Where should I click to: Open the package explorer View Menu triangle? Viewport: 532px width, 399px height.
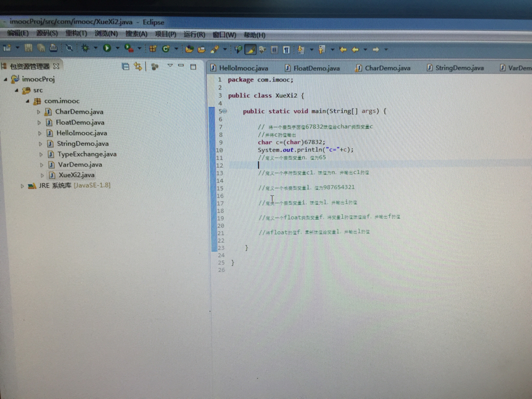170,66
